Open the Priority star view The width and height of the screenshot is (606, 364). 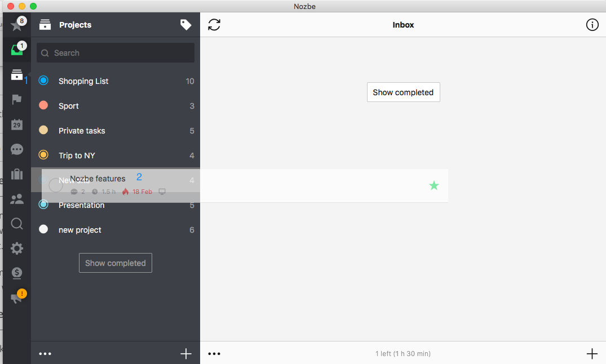tap(16, 25)
